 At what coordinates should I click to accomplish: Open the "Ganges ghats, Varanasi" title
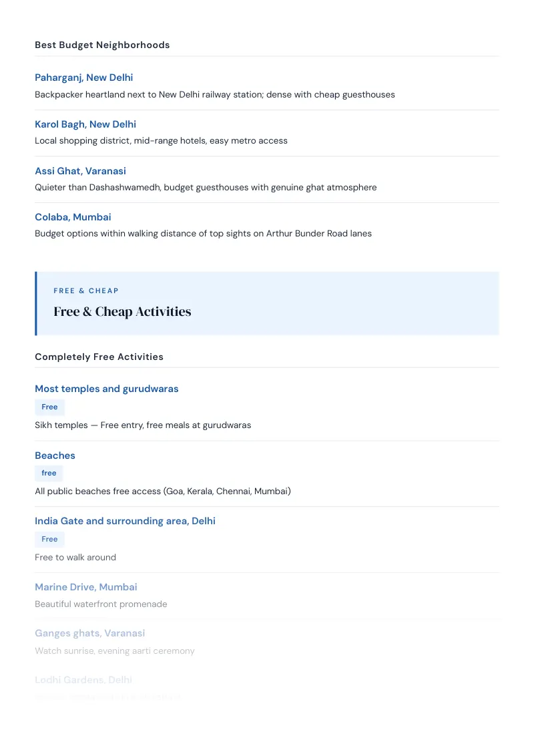(x=89, y=634)
